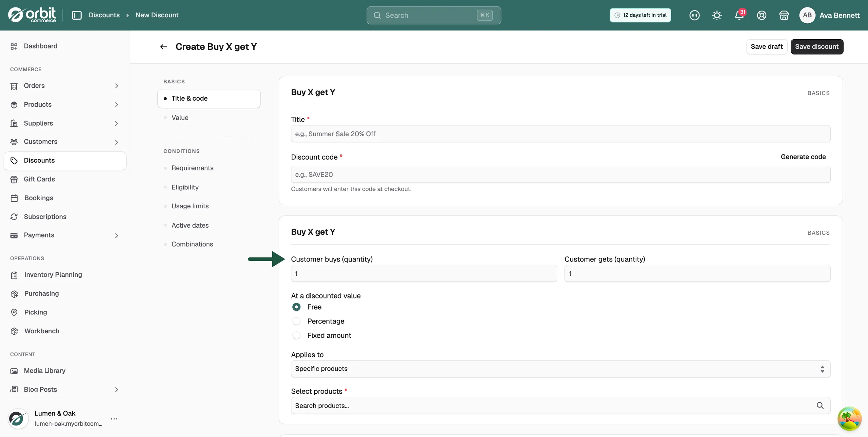Click the 12 days left in trial badge
The height and width of the screenshot is (437, 868).
coord(640,15)
